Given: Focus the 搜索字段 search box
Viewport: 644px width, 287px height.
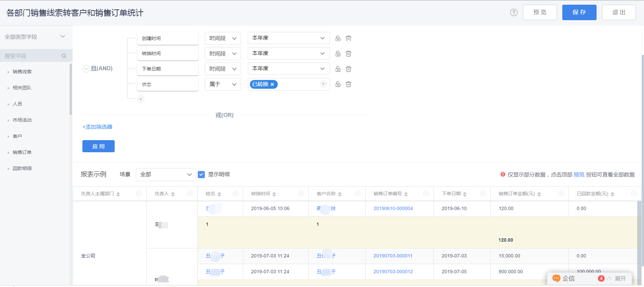Looking at the screenshot, I should [32, 56].
